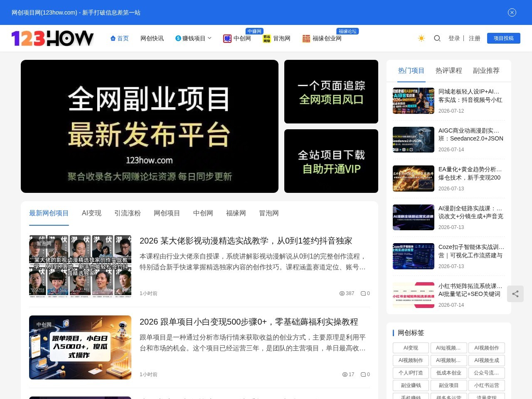Open the 全网副业项目 main banner

point(150,126)
